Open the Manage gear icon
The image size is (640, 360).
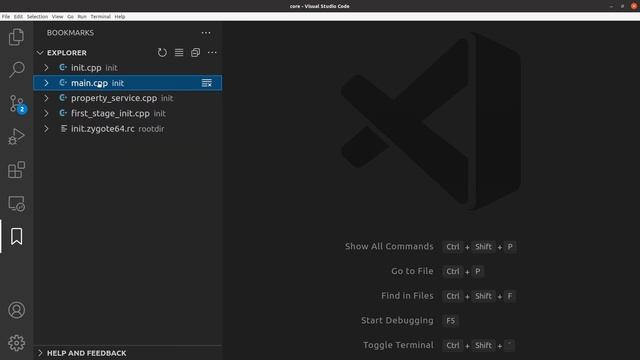pos(16,343)
